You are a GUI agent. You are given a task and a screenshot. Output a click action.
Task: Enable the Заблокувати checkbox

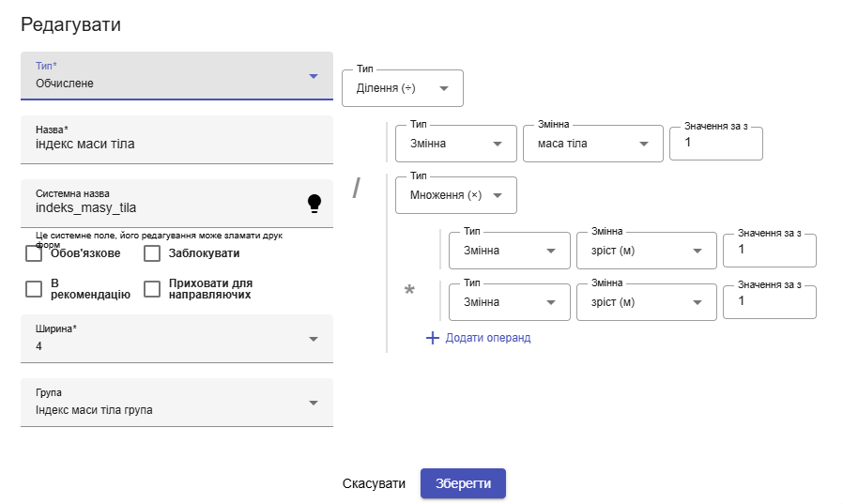[152, 253]
